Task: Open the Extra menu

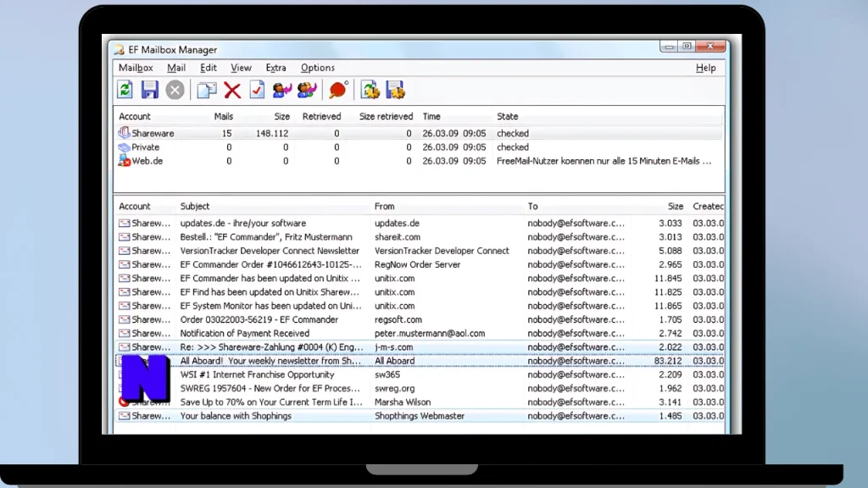Action: point(275,68)
